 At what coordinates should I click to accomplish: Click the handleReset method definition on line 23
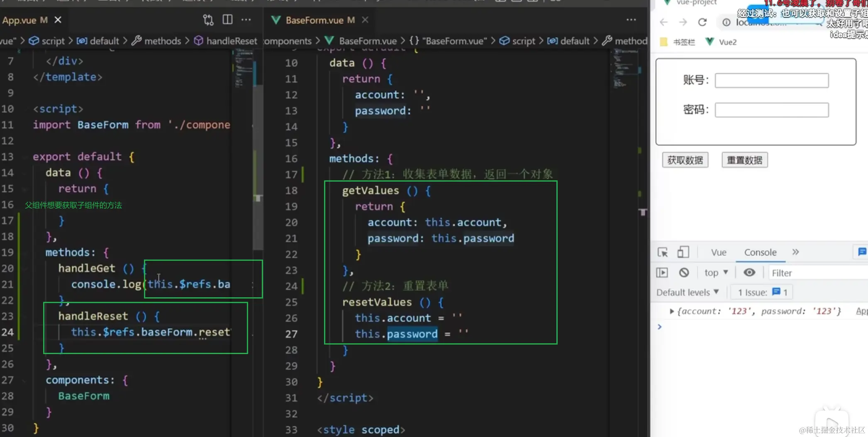tap(93, 316)
